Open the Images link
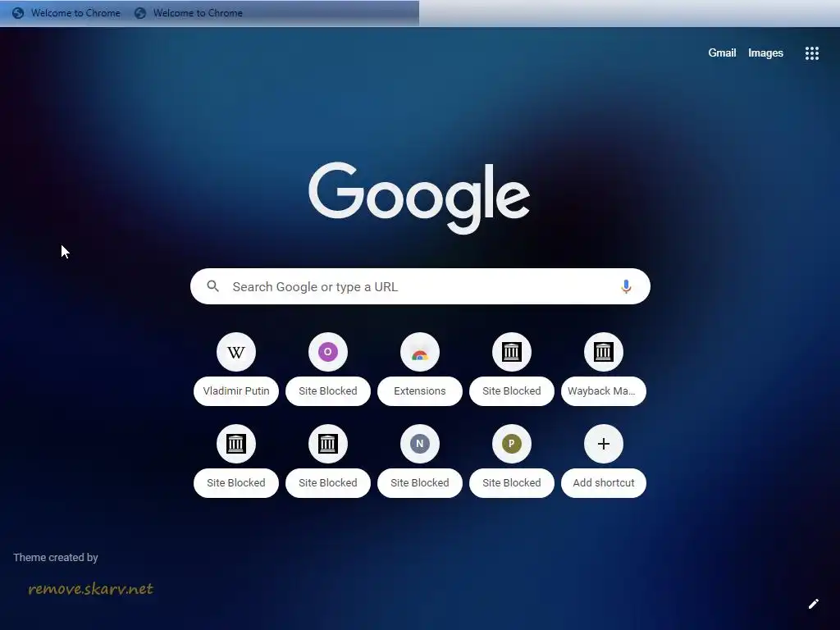Viewport: 840px width, 630px height. pos(765,53)
